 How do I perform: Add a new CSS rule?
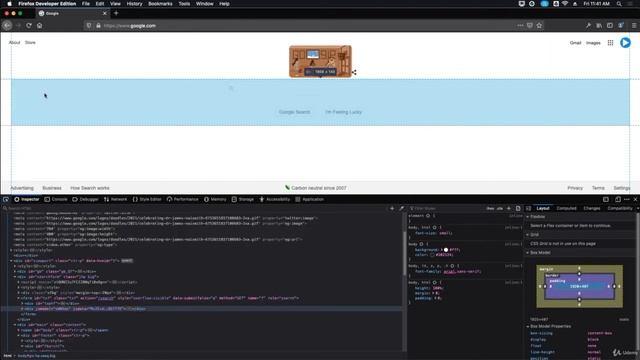[509, 209]
